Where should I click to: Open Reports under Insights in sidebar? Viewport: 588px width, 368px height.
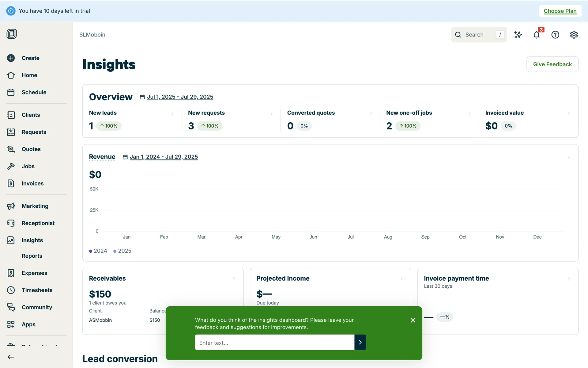click(x=32, y=256)
